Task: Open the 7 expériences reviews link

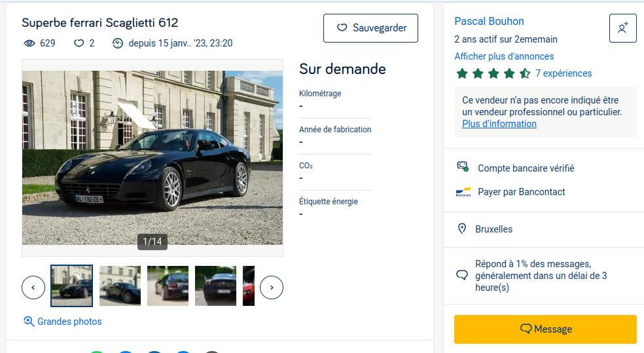Action: [563, 73]
